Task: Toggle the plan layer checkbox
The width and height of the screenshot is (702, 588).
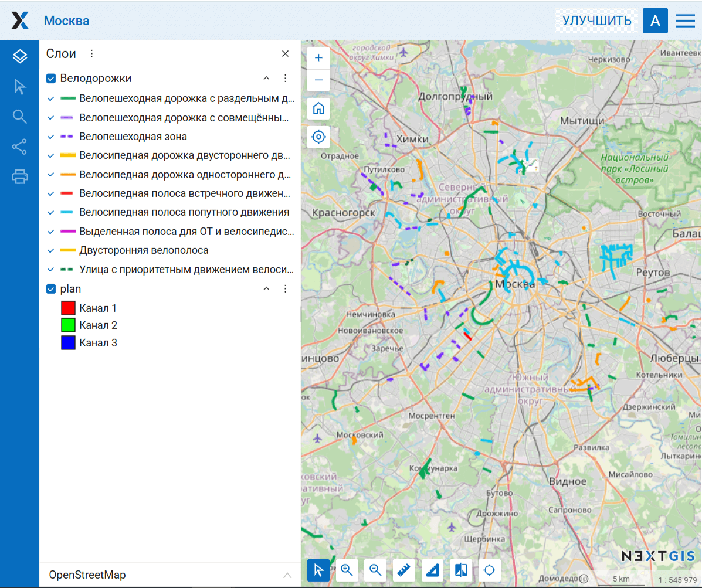Action: click(x=51, y=289)
